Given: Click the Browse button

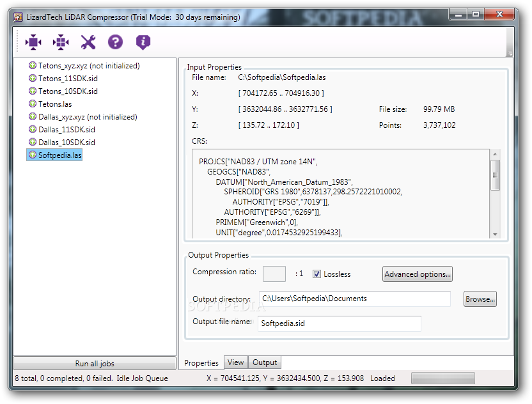Looking at the screenshot, I should pyautogui.click(x=480, y=299).
